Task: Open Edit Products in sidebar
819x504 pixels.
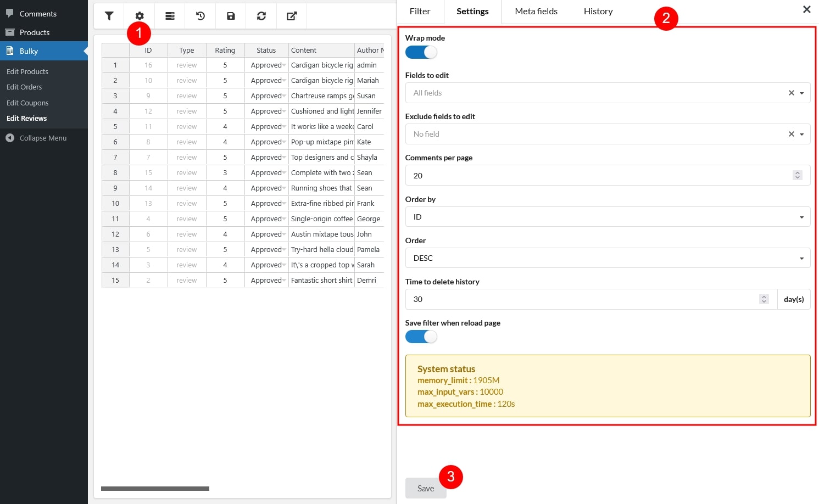Action: (27, 71)
